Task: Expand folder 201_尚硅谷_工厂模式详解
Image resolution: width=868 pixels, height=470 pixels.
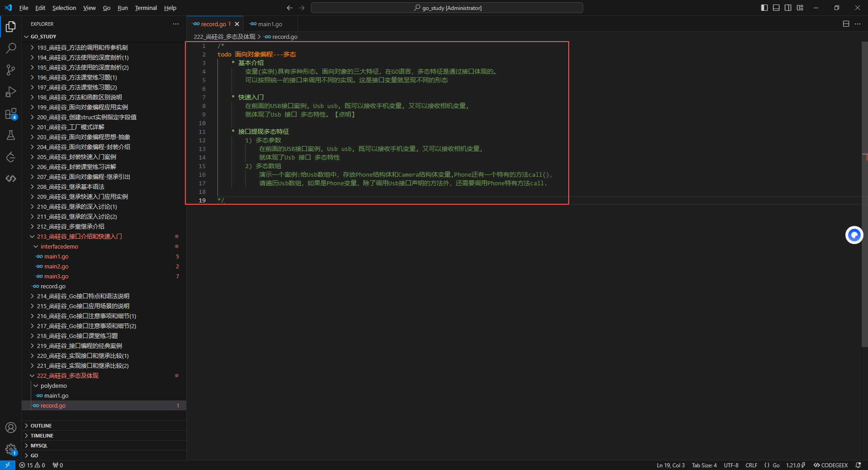Action: point(104,127)
